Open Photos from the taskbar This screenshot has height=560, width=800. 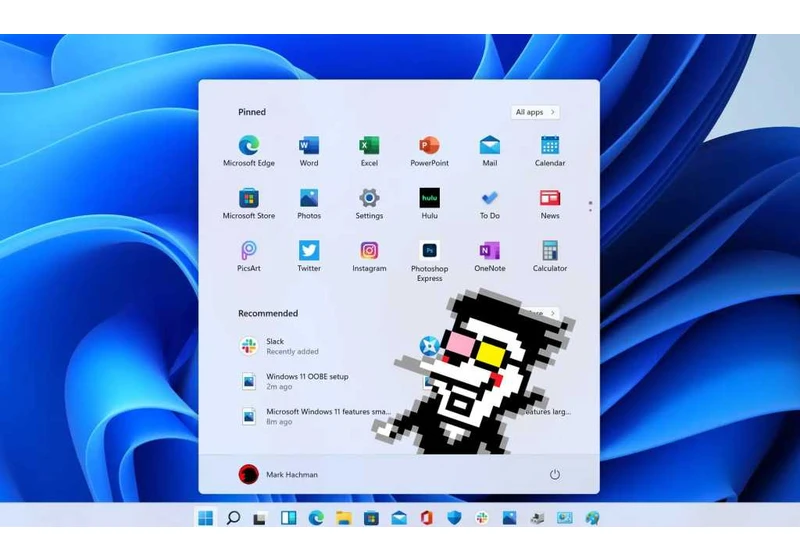pos(509,518)
